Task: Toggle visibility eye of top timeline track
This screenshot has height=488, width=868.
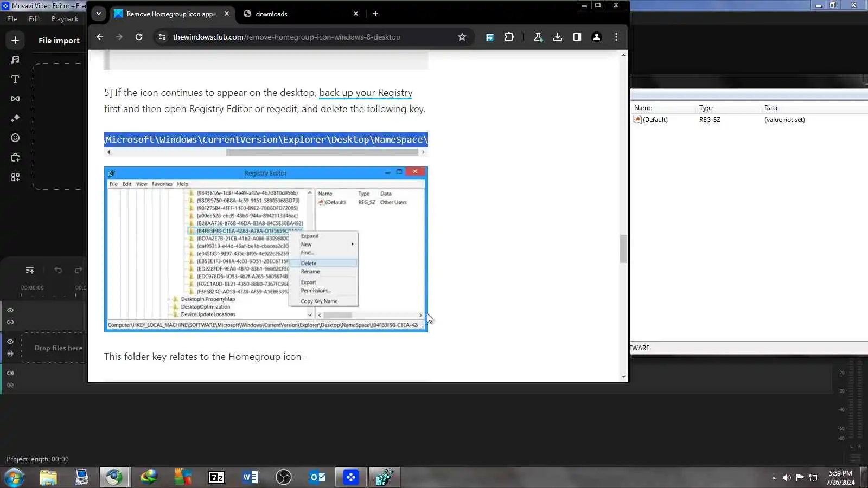Action: 10,310
